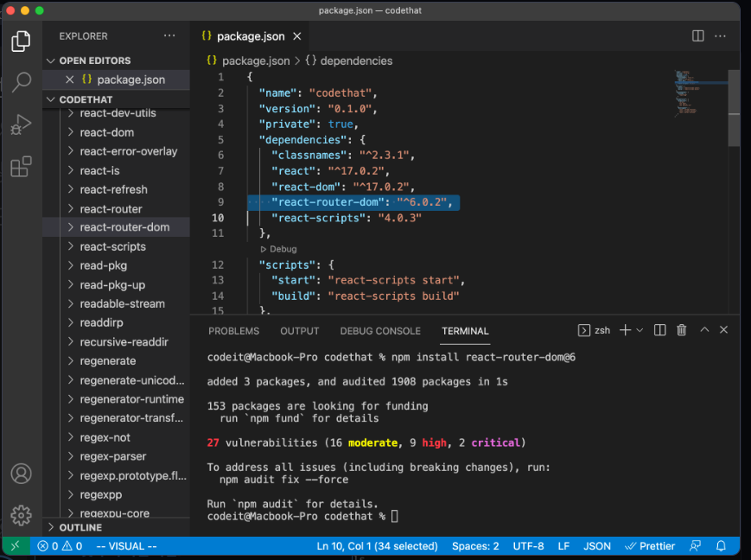Open editor more actions ellipsis
Screen dimensions: 751x560
coord(720,36)
